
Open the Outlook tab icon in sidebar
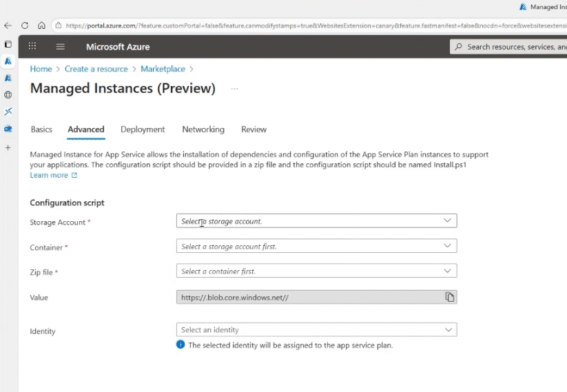(x=8, y=129)
